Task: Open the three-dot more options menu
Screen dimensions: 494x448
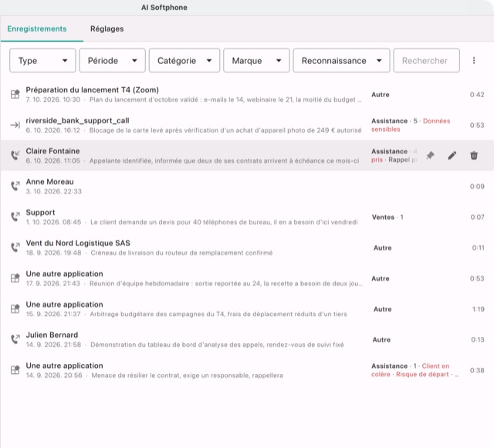Action: (474, 60)
